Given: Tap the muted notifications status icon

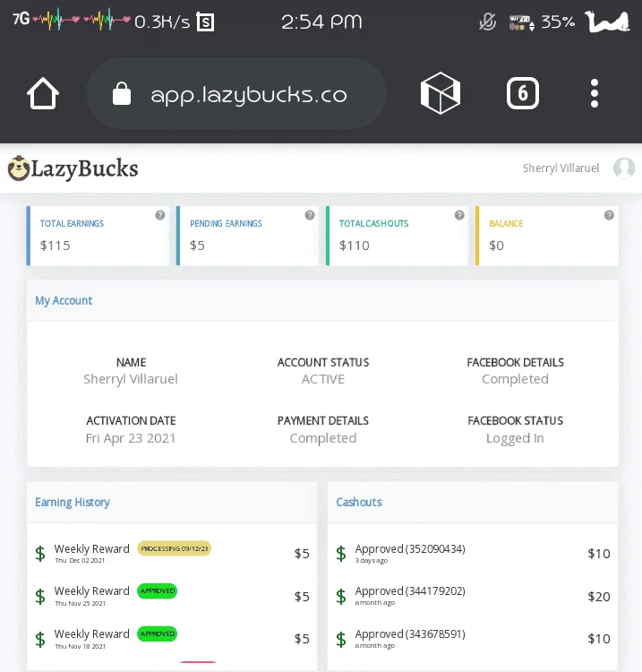Looking at the screenshot, I should point(487,22).
